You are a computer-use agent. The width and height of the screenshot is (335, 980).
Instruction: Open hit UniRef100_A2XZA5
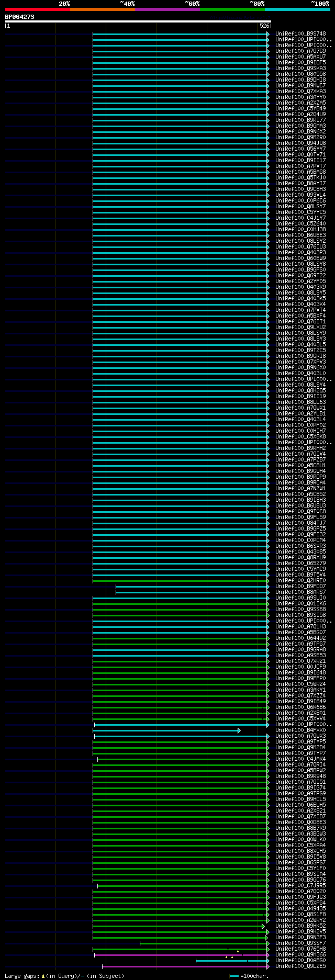click(x=300, y=103)
